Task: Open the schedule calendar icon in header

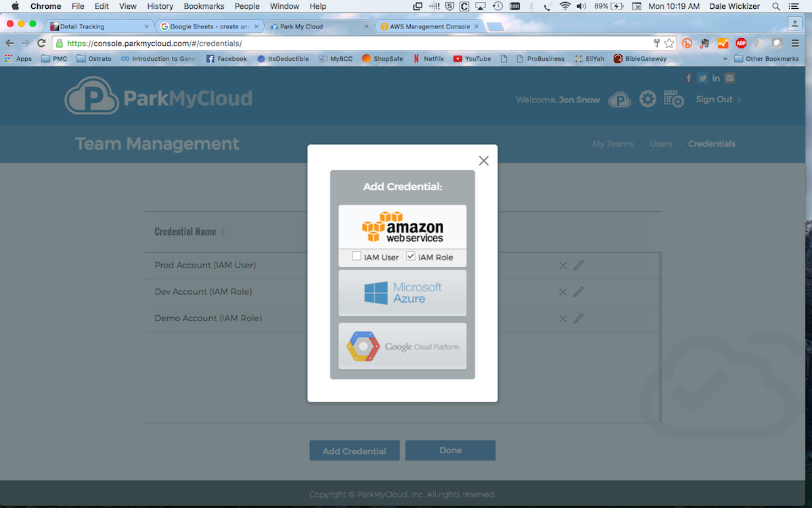Action: 674,100
